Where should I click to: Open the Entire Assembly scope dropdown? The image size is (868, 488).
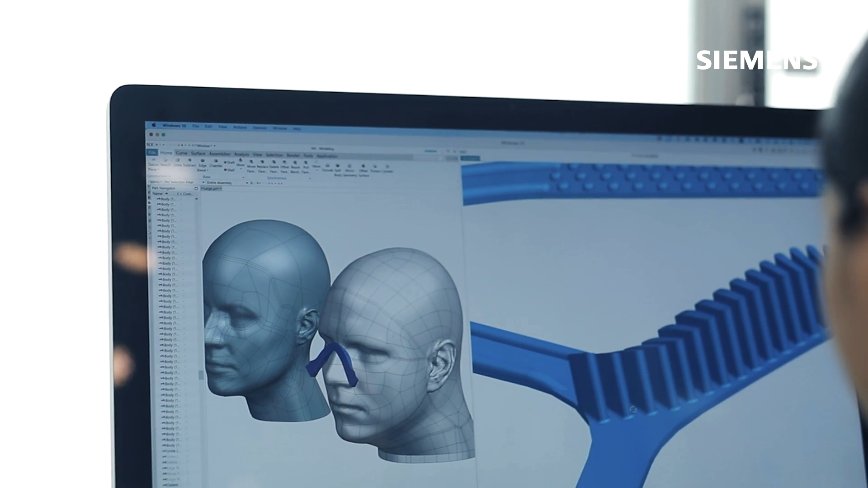click(247, 183)
